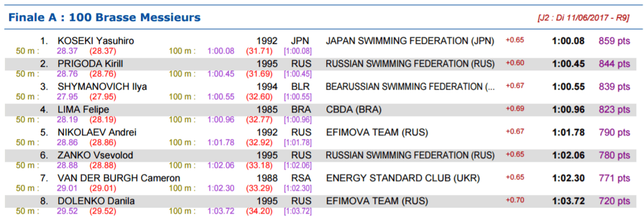Click the bold final time 1:00.55
This screenshot has height=219, width=644.
(x=568, y=87)
